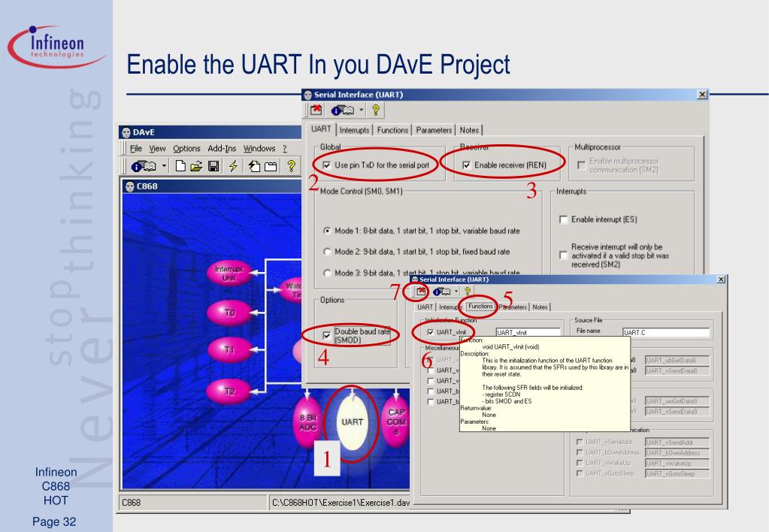
Task: Click close-dialog icon in the back UART window toolbar
Action: (316, 110)
